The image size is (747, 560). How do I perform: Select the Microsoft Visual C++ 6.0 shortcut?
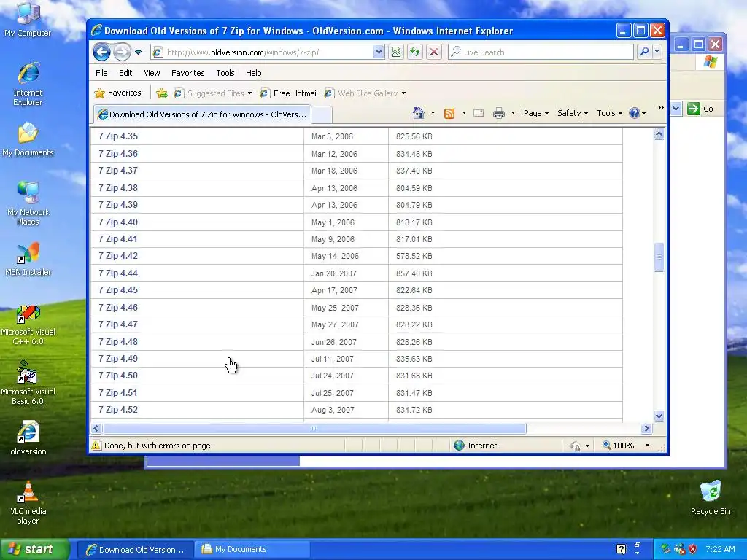tap(28, 326)
